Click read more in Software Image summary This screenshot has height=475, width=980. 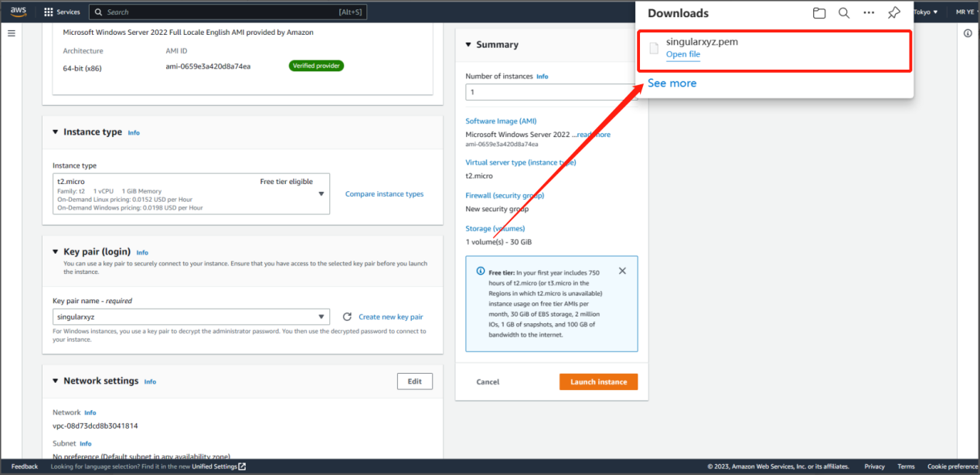coord(594,135)
